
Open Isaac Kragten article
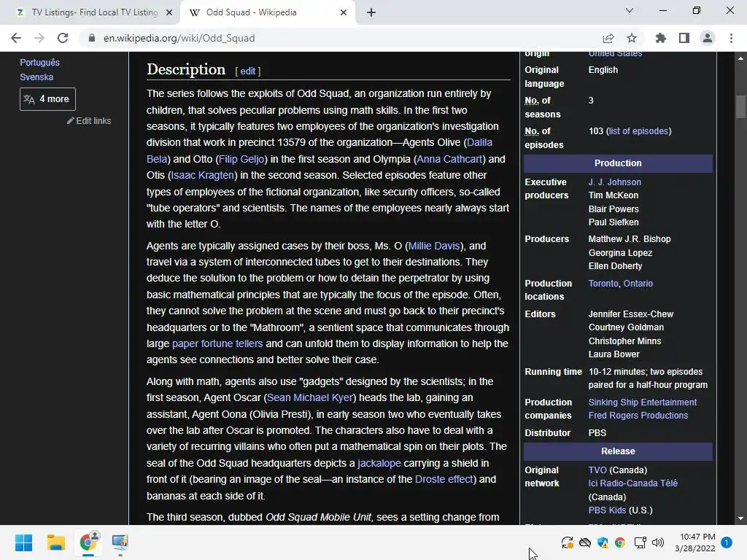pyautogui.click(x=203, y=175)
